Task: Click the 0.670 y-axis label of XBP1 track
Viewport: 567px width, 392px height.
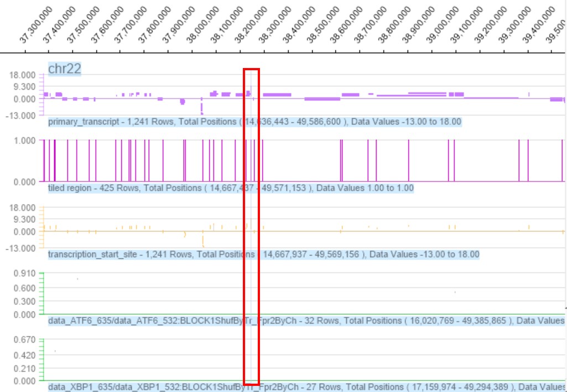Action: click(25, 339)
